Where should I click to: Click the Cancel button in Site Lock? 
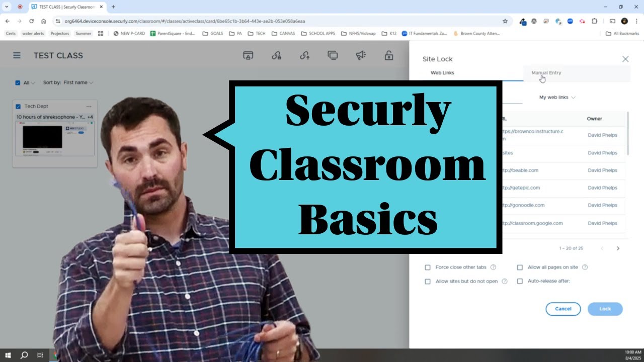tap(563, 309)
